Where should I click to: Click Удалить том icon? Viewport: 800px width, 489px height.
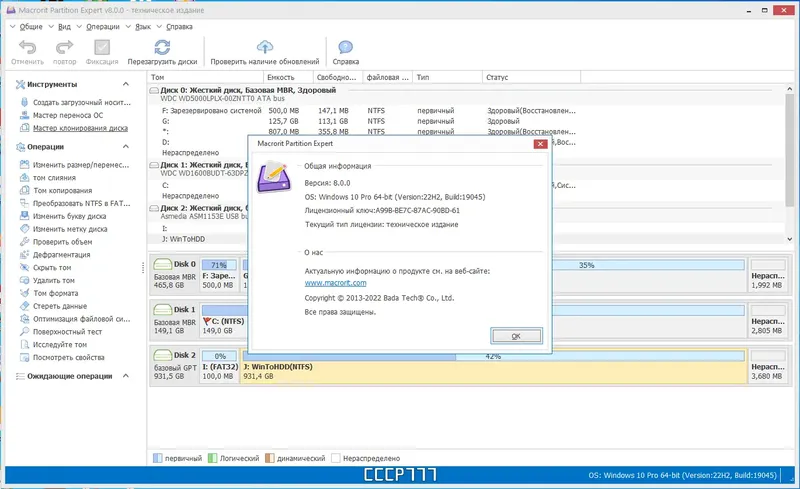click(24, 280)
